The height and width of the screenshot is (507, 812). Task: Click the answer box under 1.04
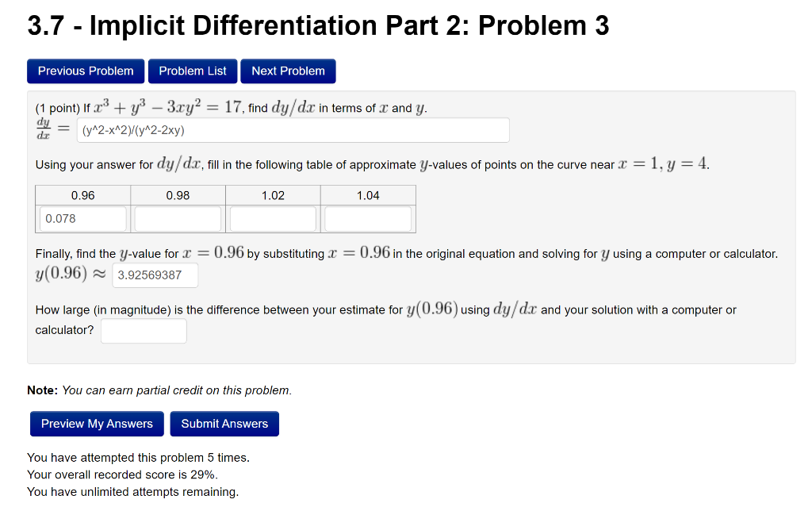click(367, 217)
